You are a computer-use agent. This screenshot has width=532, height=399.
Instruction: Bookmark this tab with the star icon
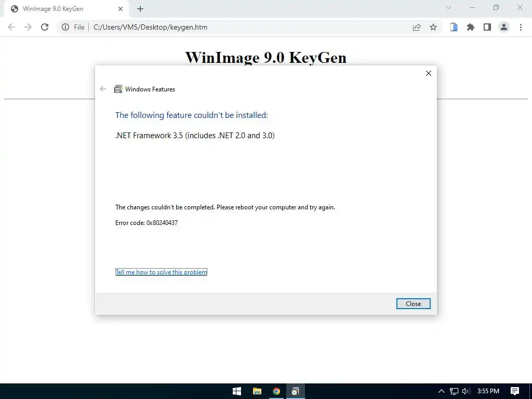pos(433,27)
